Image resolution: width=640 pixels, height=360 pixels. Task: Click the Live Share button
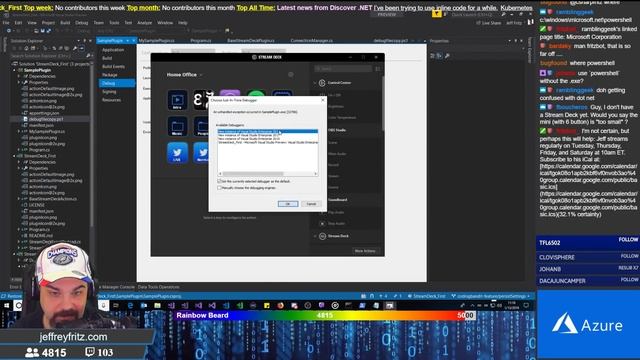[488, 23]
